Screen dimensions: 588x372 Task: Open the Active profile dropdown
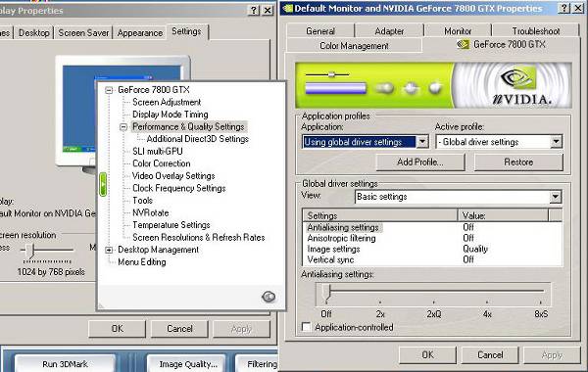click(556, 142)
